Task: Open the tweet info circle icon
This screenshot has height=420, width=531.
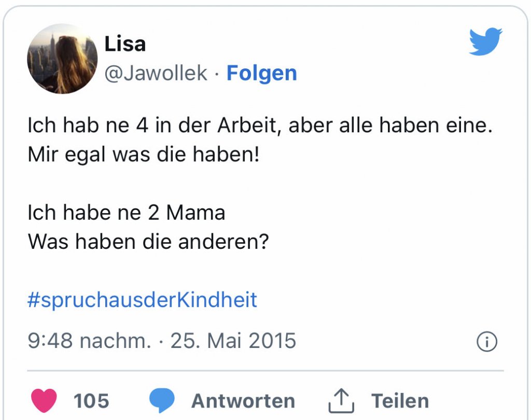Action: (486, 342)
